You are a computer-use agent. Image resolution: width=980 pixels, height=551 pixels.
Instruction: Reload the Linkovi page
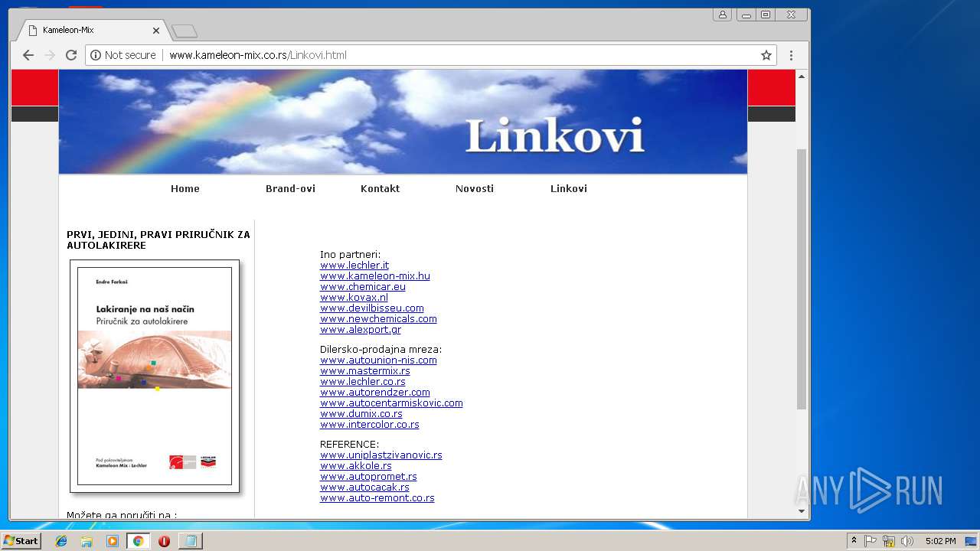[71, 55]
